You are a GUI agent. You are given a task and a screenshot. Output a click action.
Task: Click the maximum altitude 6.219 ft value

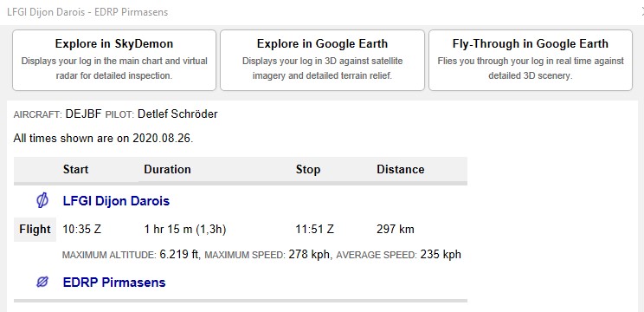point(179,255)
